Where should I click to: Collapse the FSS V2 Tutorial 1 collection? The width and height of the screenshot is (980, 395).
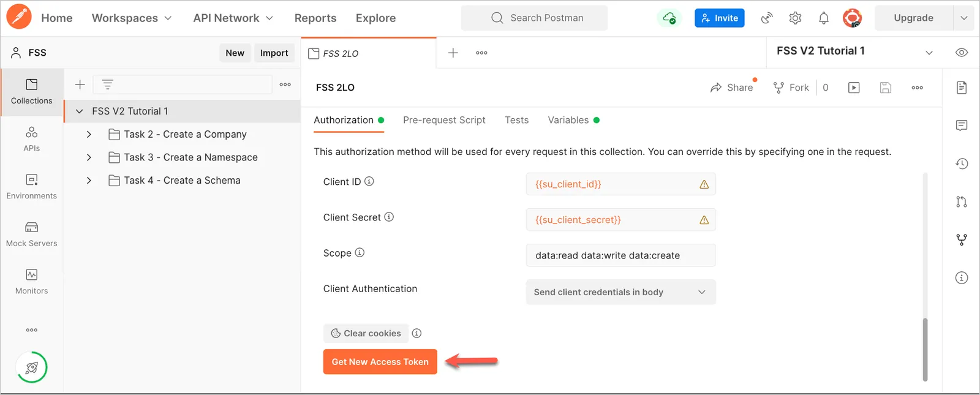(80, 111)
